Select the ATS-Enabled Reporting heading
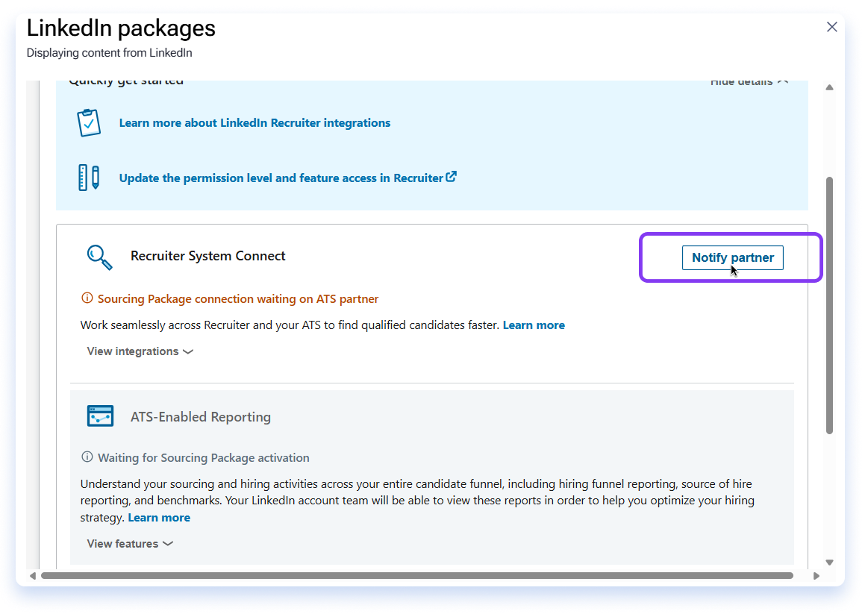Viewport: 868px width, 614px height. 200,417
